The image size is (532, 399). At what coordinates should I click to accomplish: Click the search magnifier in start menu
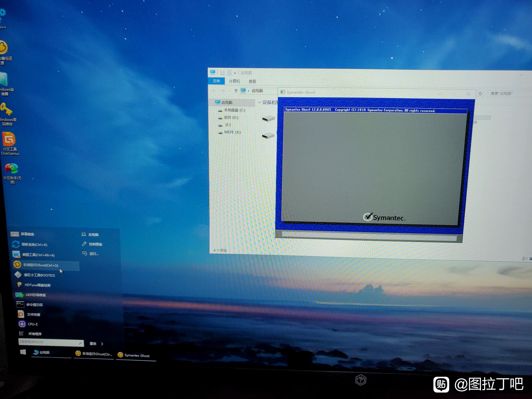tap(80, 343)
